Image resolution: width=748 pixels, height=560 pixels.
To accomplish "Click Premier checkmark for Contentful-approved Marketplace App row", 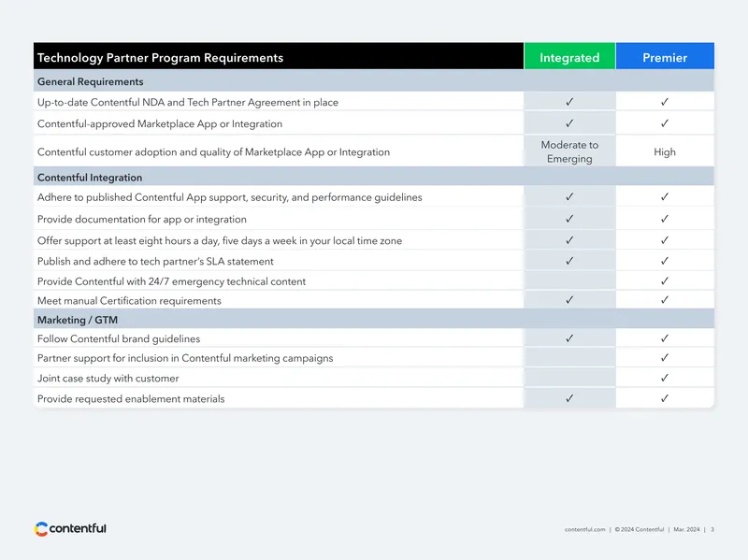I will click(665, 123).
